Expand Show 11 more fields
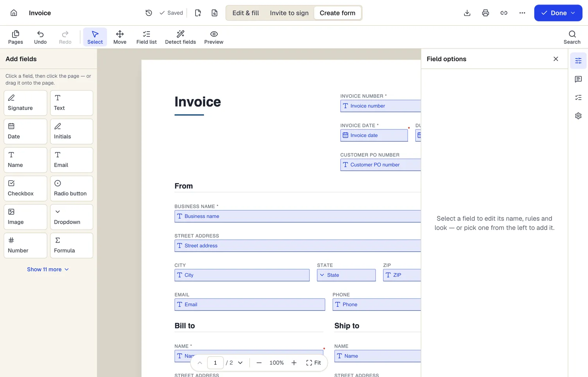588x377 pixels. tap(48, 269)
